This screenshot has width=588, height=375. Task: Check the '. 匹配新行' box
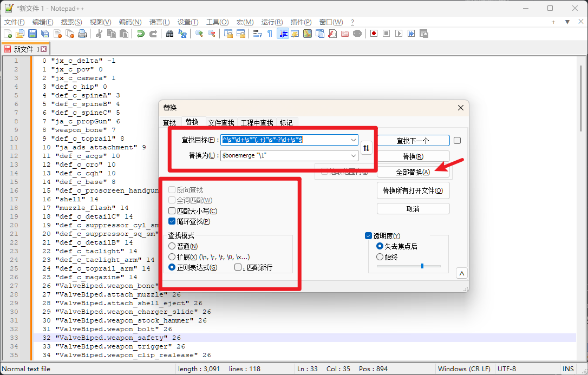coord(238,267)
